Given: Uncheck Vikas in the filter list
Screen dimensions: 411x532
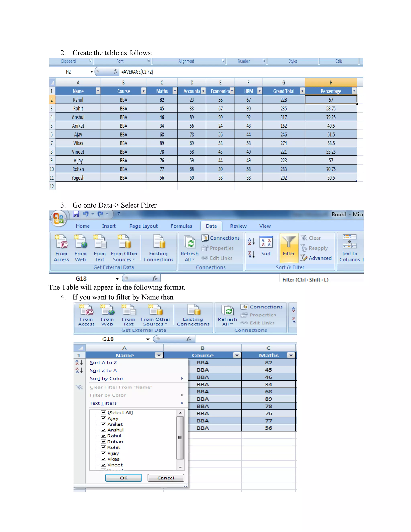Looking at the screenshot, I should coord(104,459).
